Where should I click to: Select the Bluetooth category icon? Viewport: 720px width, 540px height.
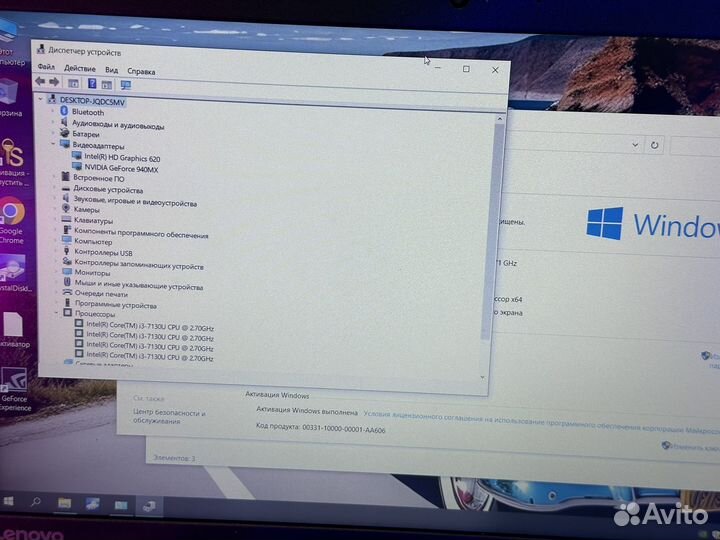64,111
